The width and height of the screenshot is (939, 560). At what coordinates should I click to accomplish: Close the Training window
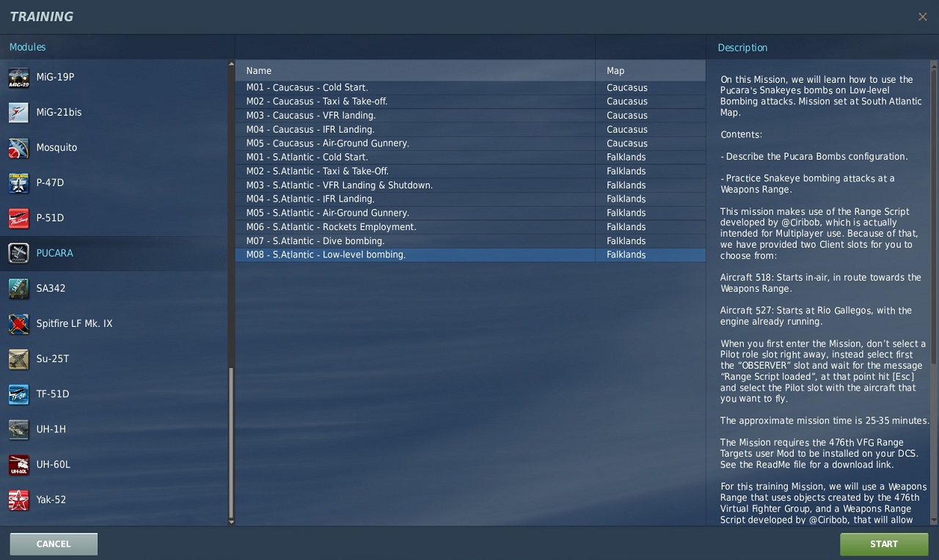(922, 16)
